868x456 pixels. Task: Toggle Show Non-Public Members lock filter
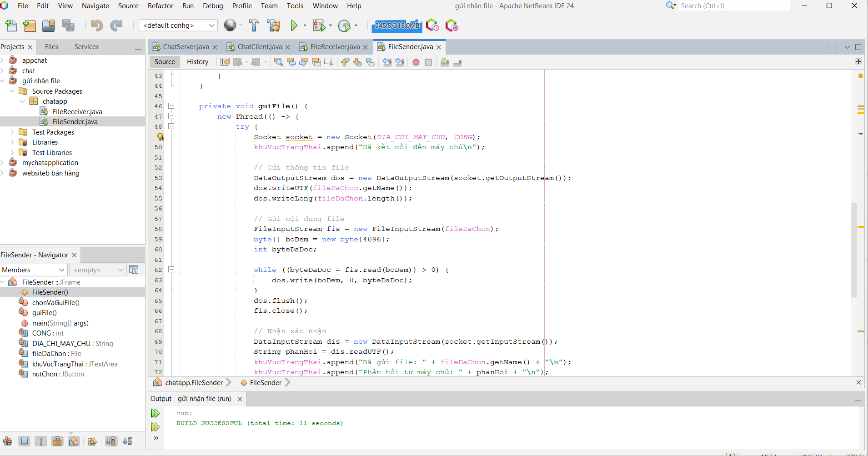pyautogui.click(x=57, y=441)
